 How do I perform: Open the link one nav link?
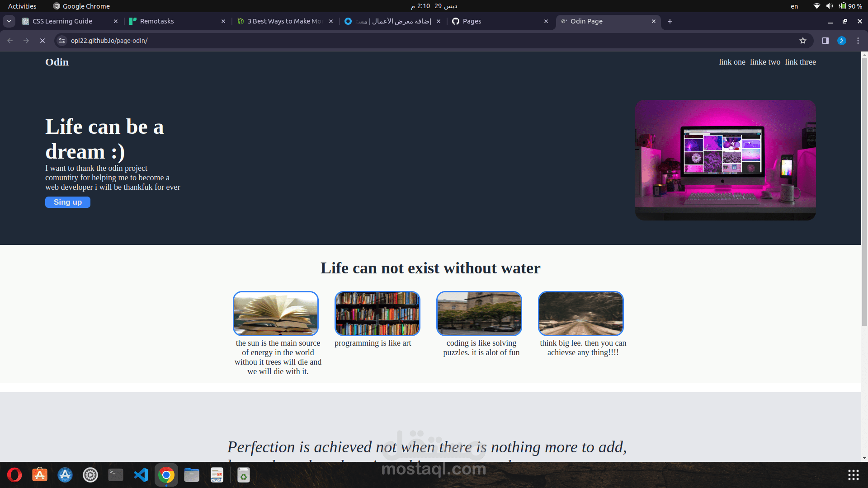point(732,62)
